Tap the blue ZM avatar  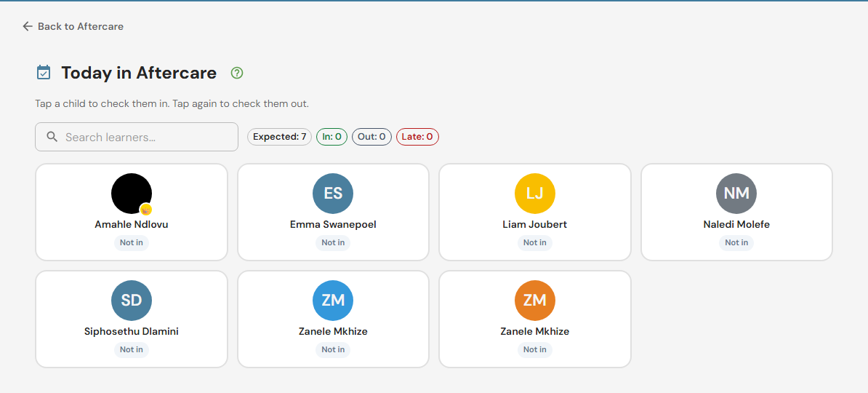click(333, 301)
